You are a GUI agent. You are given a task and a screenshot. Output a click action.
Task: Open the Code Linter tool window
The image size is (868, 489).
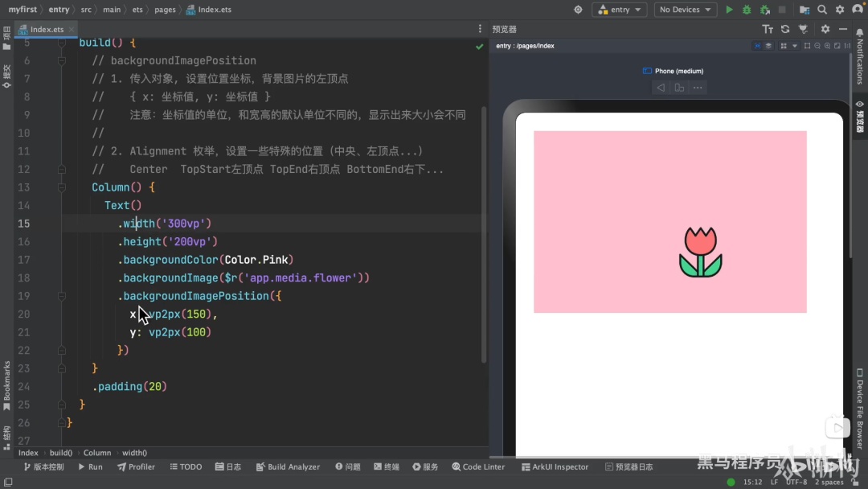(x=478, y=466)
